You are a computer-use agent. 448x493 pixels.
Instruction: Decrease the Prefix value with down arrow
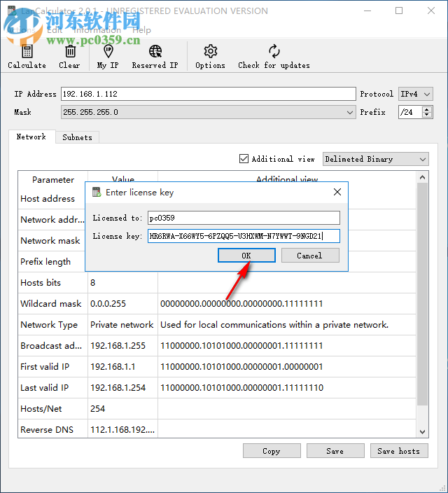426,115
